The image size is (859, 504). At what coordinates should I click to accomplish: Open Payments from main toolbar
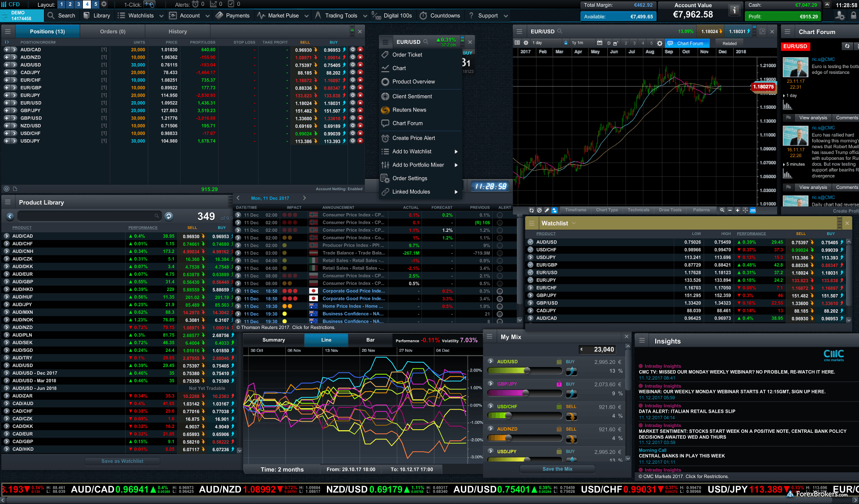(x=232, y=16)
